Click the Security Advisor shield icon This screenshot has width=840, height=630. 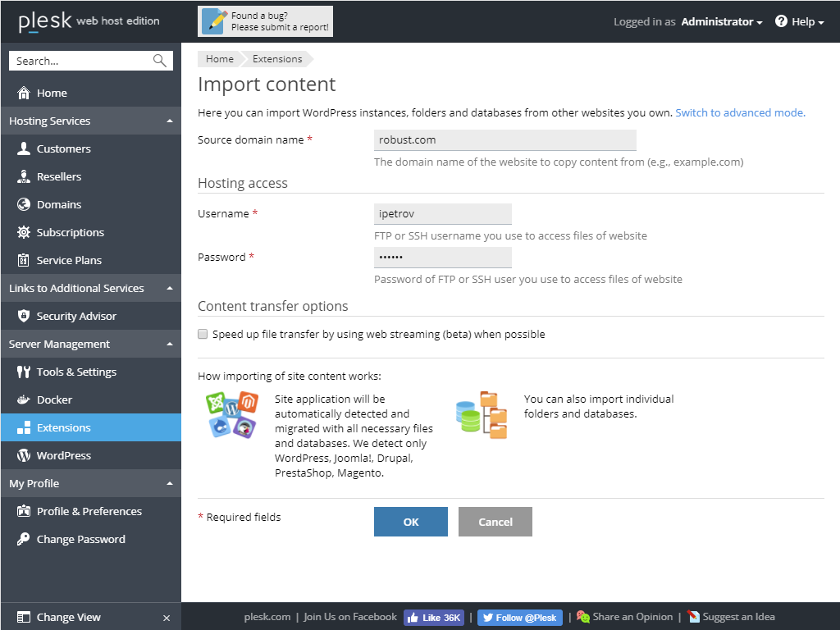tap(25, 316)
